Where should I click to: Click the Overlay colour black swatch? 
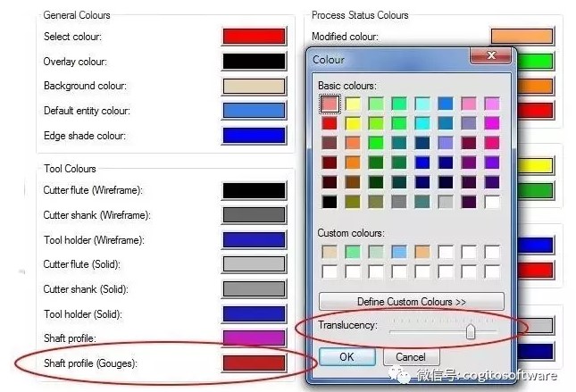(254, 61)
